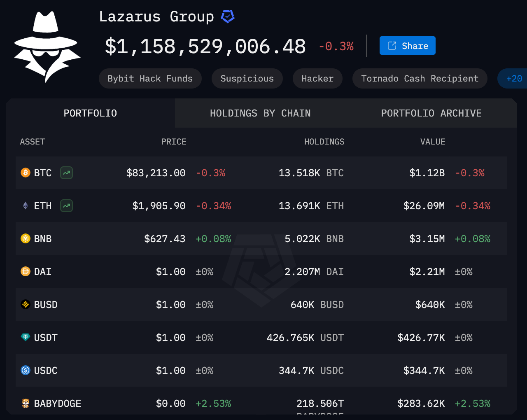Viewport: 527px width, 420px height.
Task: Open the Bybit Hack Funds tag
Action: (150, 78)
